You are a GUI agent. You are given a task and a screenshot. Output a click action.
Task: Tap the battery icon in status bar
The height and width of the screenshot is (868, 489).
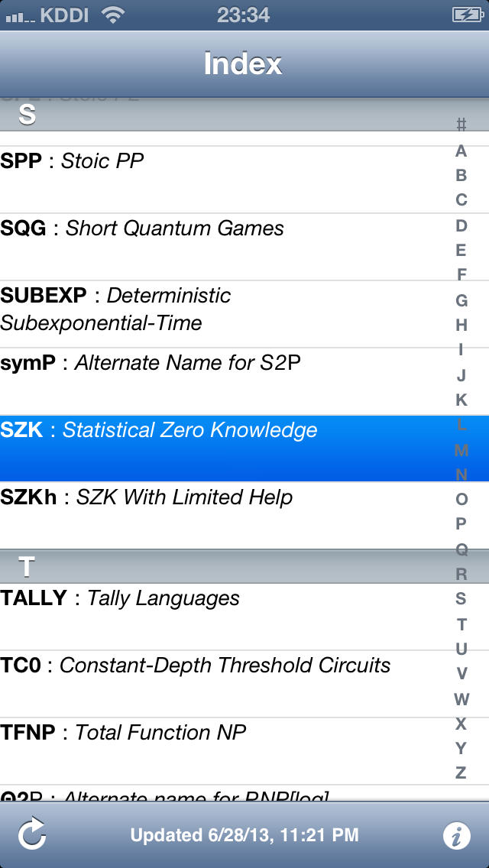click(465, 15)
